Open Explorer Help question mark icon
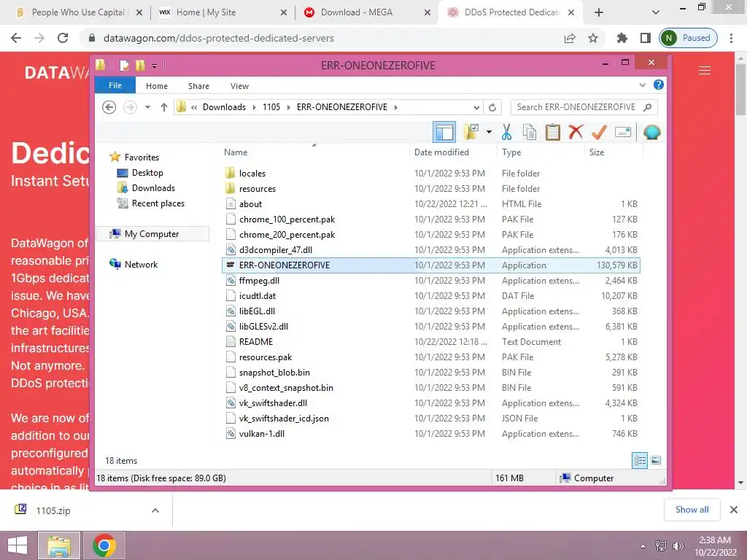Screen dimensions: 747x560 tap(659, 85)
